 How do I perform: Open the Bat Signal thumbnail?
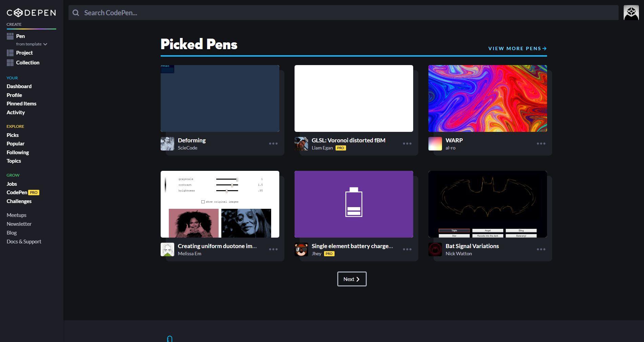tap(488, 204)
